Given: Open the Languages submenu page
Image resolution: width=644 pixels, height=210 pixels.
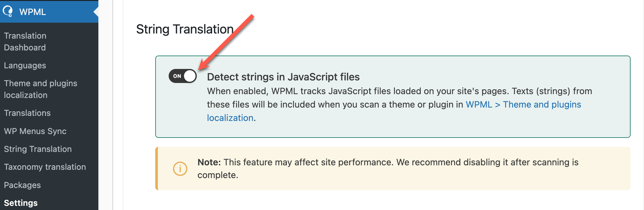Looking at the screenshot, I should click(25, 65).
